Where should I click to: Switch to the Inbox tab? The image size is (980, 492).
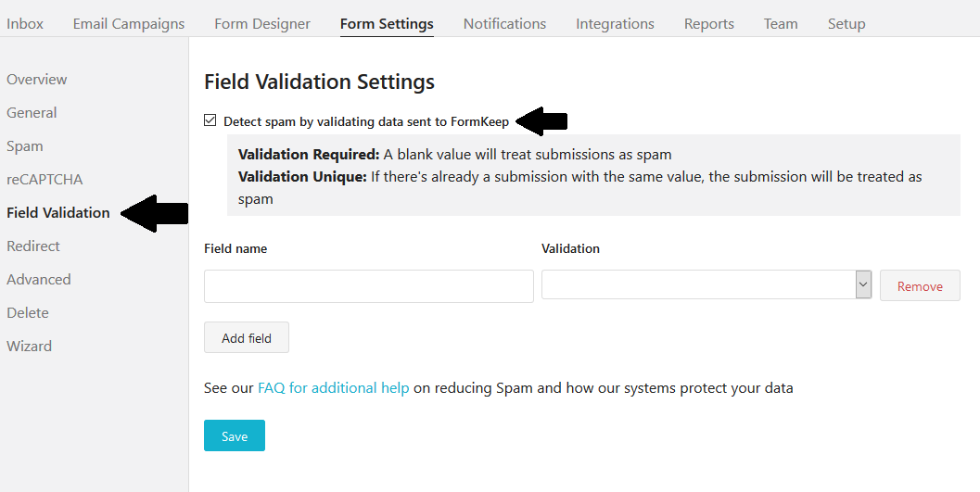(25, 24)
